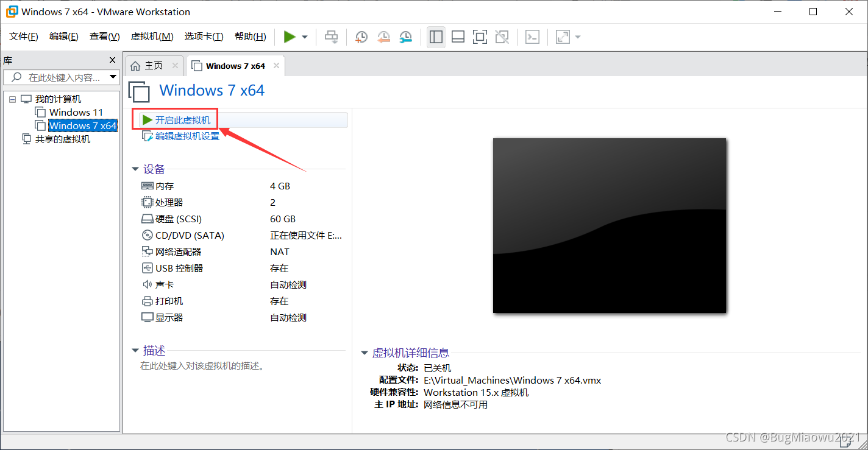
Task: Click the Unity mode toolbar icon
Action: [x=502, y=37]
